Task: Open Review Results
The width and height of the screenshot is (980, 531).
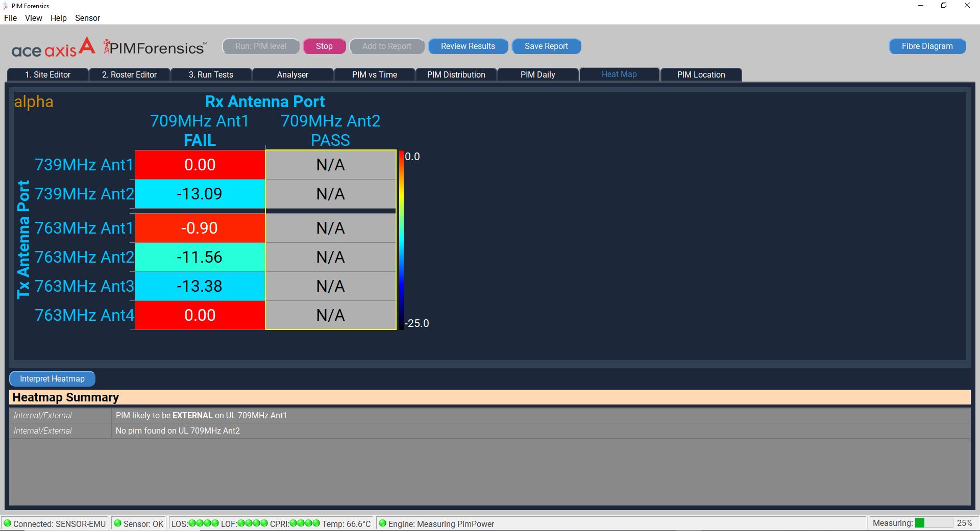Action: coord(468,46)
